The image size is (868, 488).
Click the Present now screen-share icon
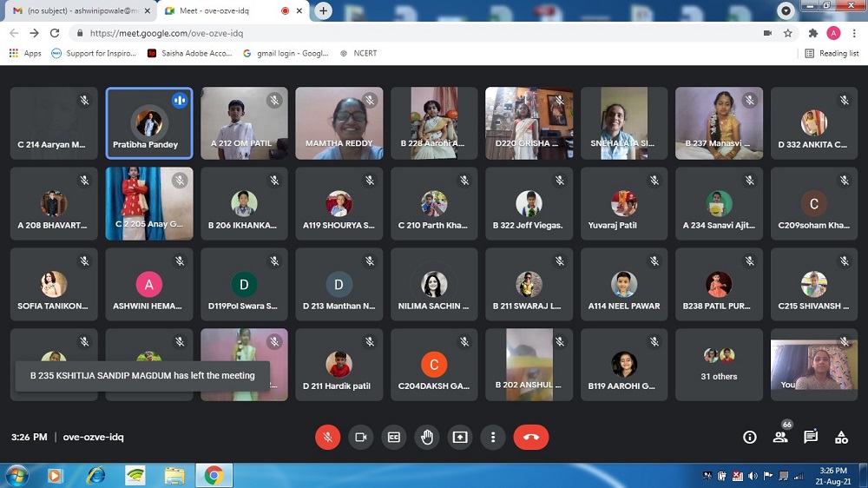tap(459, 437)
